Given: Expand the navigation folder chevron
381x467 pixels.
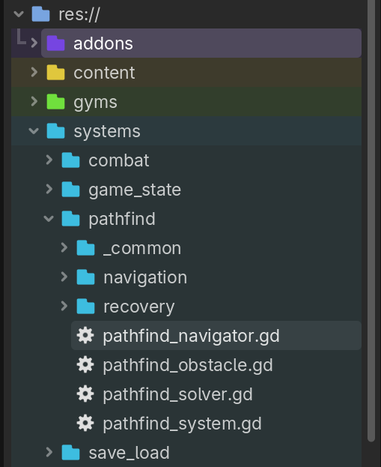Looking at the screenshot, I should 64,277.
